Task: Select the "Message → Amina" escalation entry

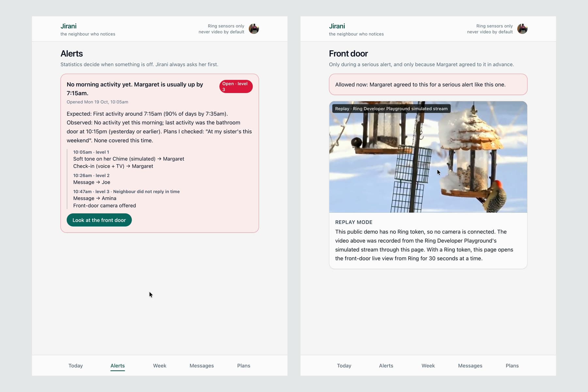Action: pos(95,198)
